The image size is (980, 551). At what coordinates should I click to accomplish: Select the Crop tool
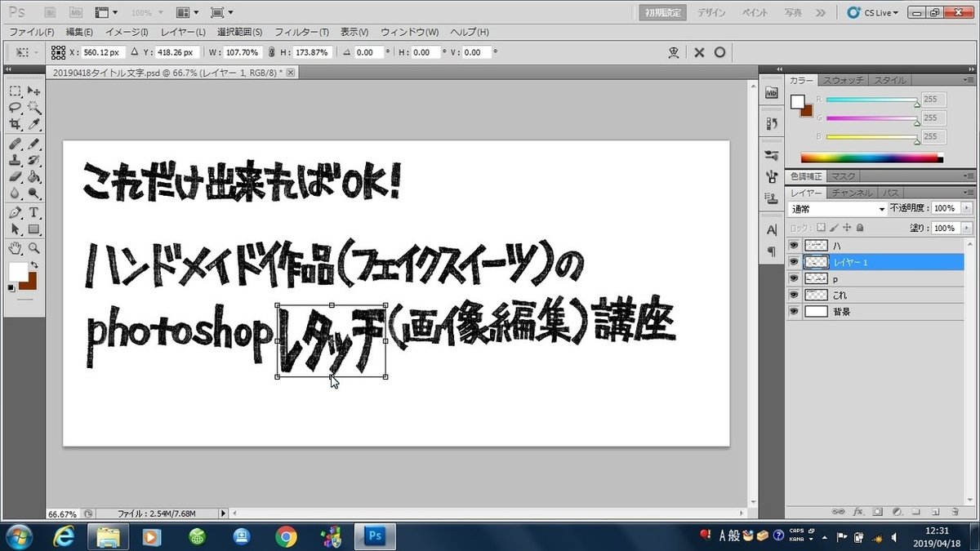pyautogui.click(x=15, y=125)
